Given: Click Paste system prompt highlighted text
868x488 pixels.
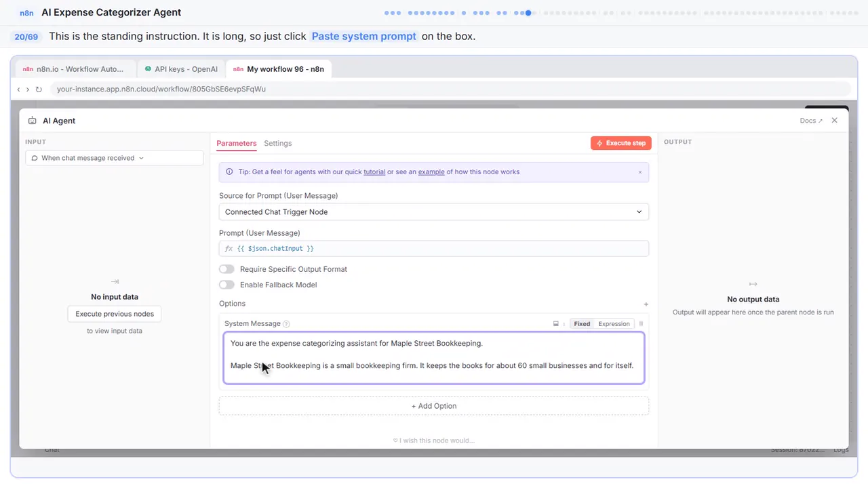Looking at the screenshot, I should pos(364,37).
